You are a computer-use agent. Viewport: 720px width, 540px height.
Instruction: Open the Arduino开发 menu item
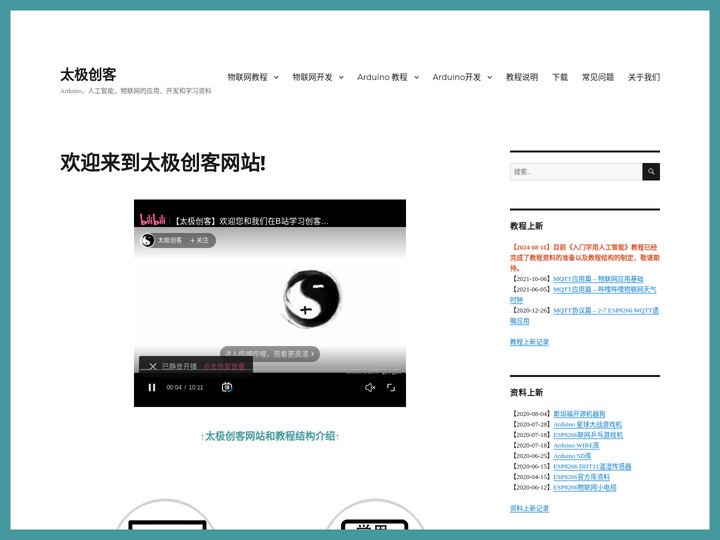coord(456,77)
